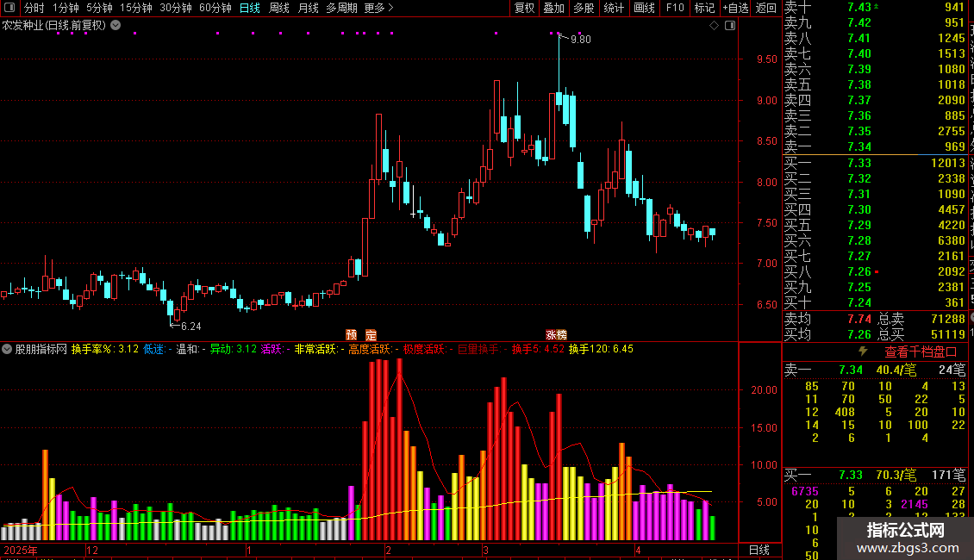
Task: Select the 卖五 ask row at 7.38
Action: 875,84
